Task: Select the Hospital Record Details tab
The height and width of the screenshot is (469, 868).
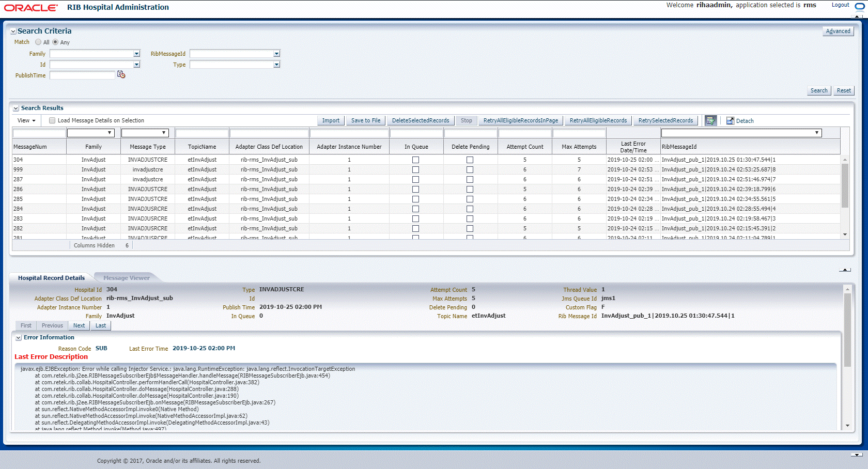Action: coord(51,278)
